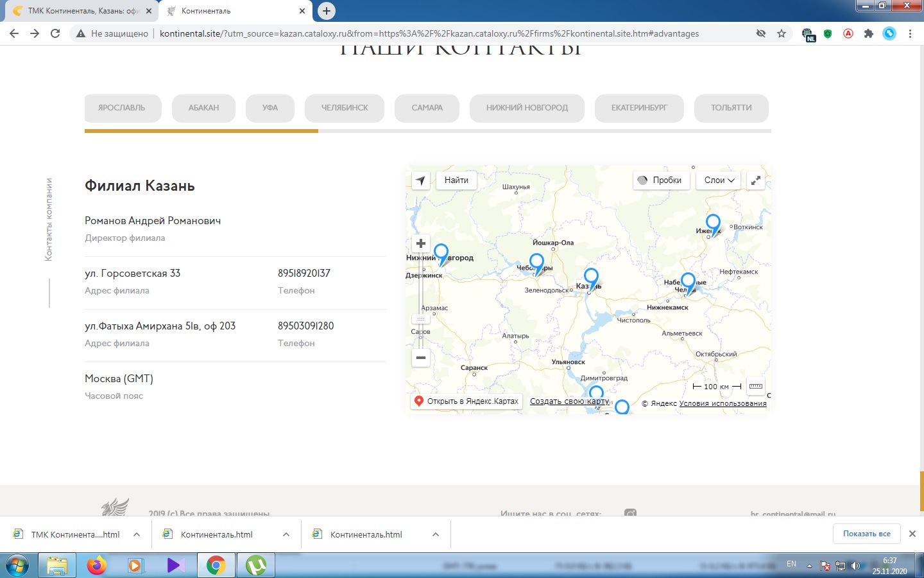Switch to the Екатеринбург city tab
Image resolution: width=924 pixels, height=578 pixels.
638,108
